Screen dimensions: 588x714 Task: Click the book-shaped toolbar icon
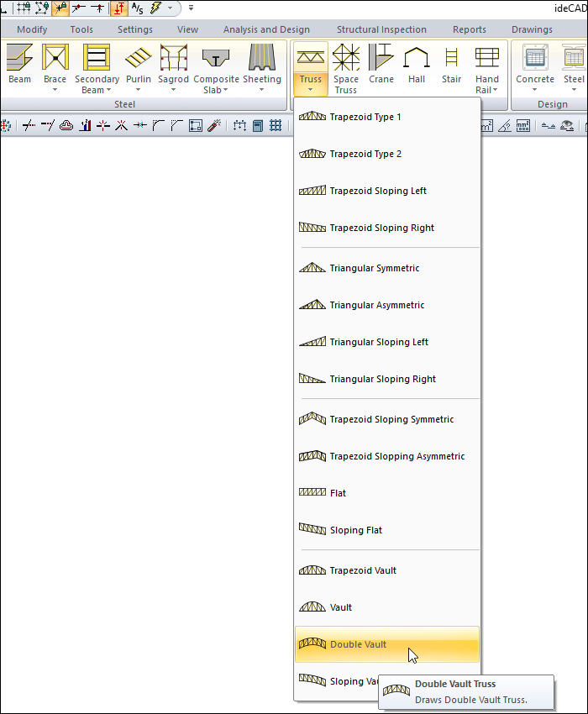coord(258,125)
